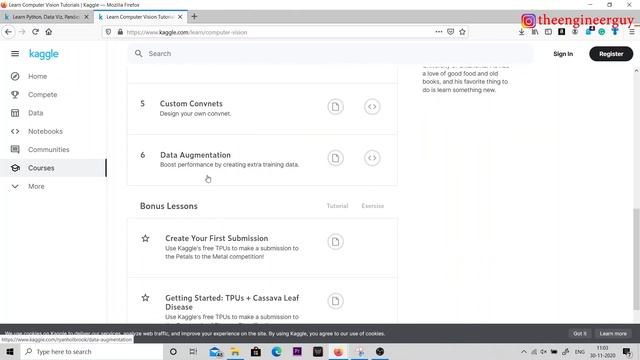Go to Home in the sidebar

38,76
